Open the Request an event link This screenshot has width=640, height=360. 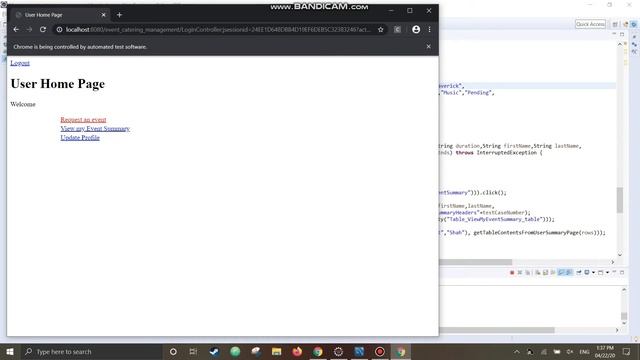83,120
